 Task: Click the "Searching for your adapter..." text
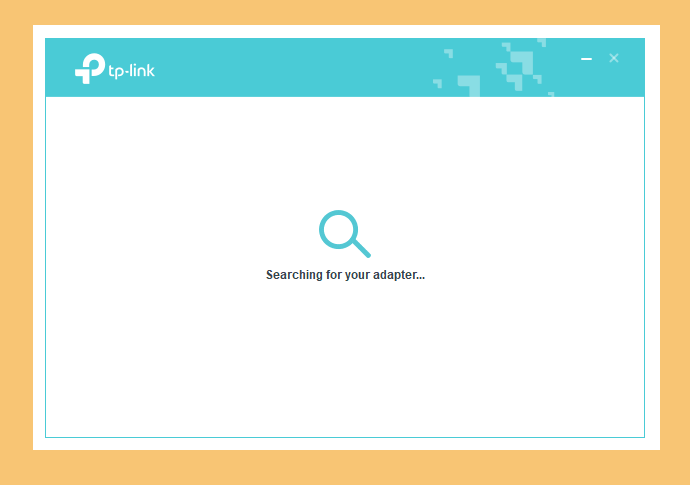pos(345,275)
